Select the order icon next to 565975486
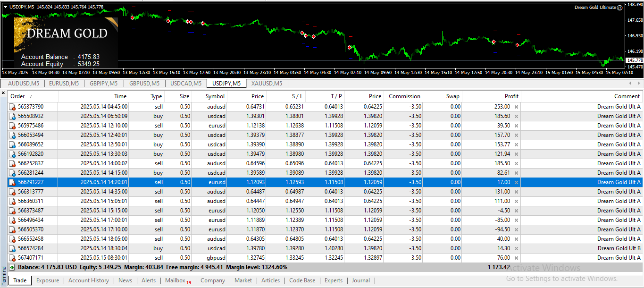This screenshot has height=288, width=644. pyautogui.click(x=12, y=126)
